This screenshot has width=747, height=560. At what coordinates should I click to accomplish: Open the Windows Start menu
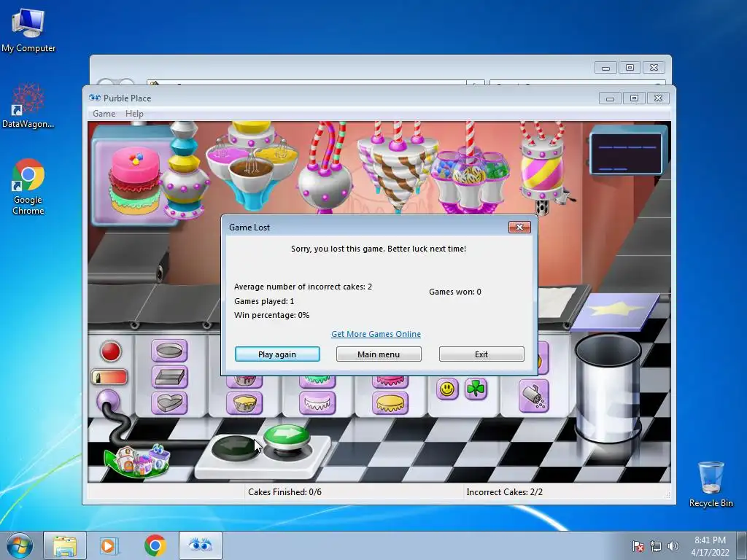[20, 545]
